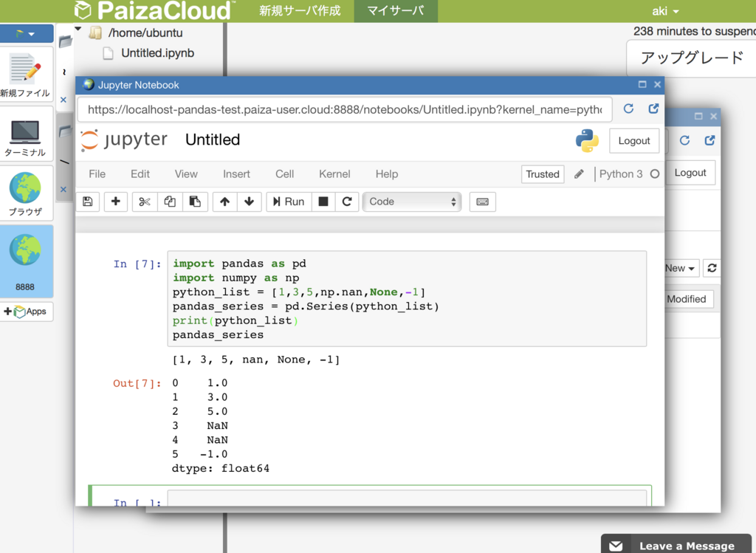Move selected cell down arrow
Viewport: 756px width, 553px height.
click(x=250, y=202)
